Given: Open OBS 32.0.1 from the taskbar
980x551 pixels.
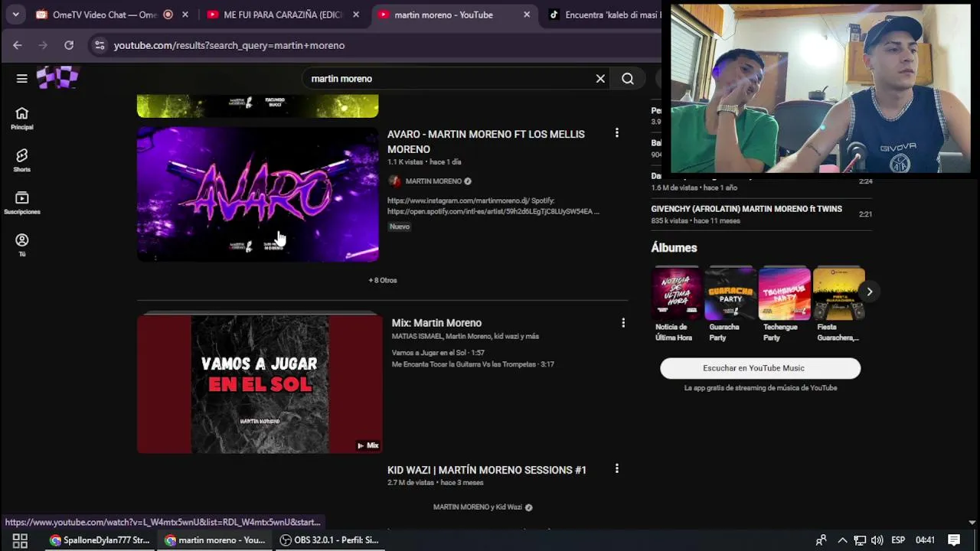Looking at the screenshot, I should [x=329, y=540].
